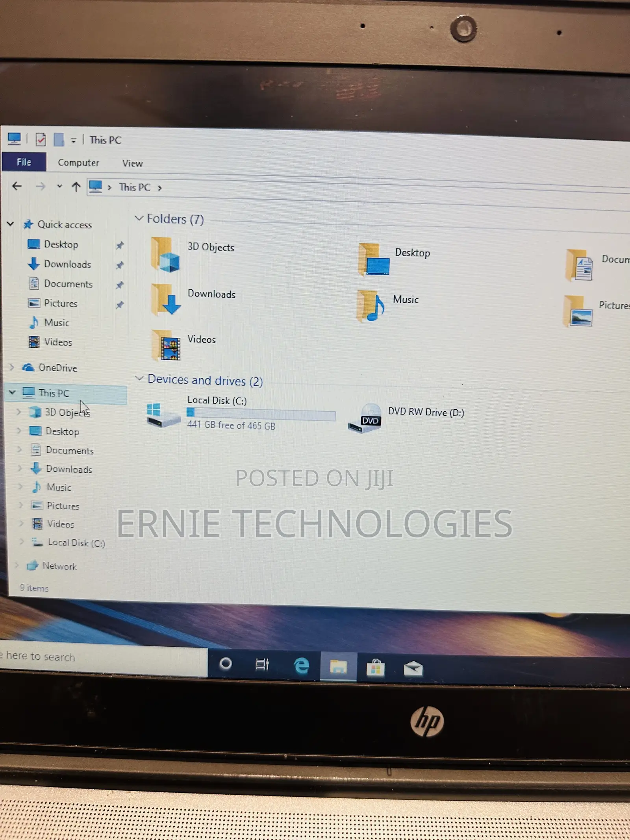630x840 pixels.
Task: Select the Local Disk (C:) drive icon
Action: 163,415
